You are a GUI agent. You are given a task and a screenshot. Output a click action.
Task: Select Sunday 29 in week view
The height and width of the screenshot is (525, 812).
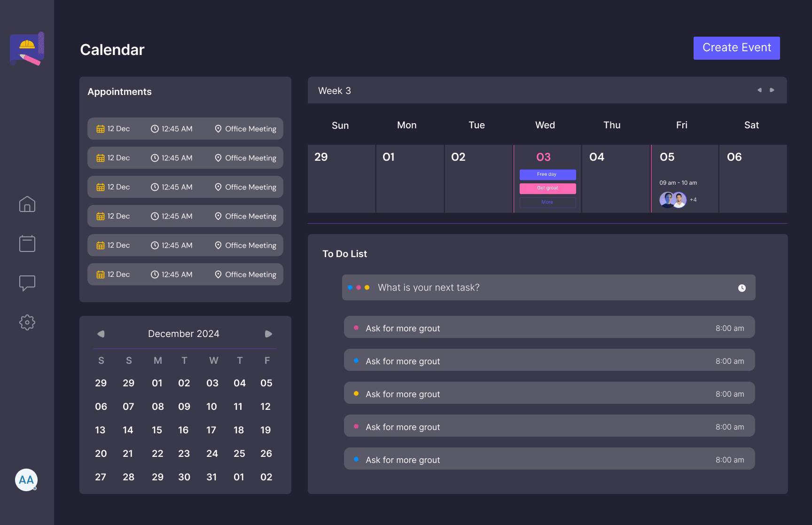tap(341, 179)
